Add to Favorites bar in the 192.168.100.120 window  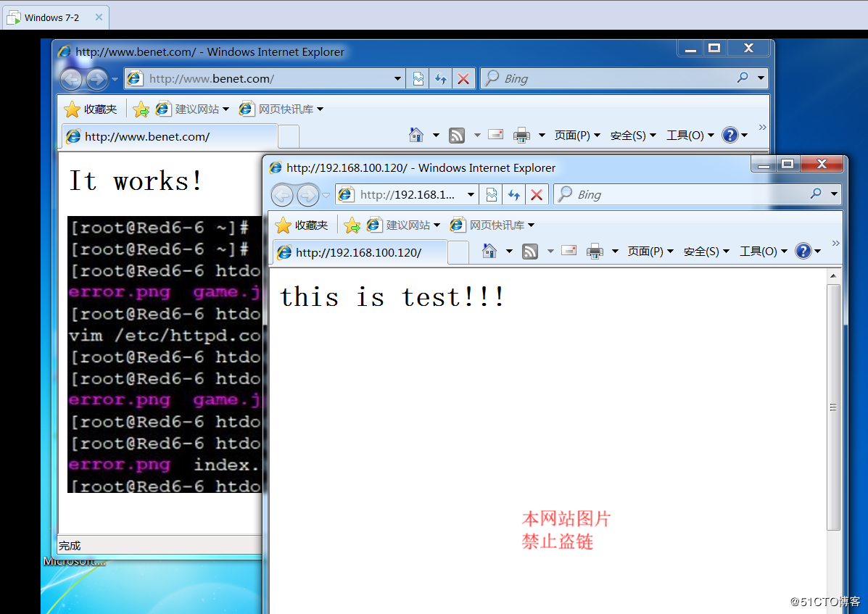tap(352, 225)
